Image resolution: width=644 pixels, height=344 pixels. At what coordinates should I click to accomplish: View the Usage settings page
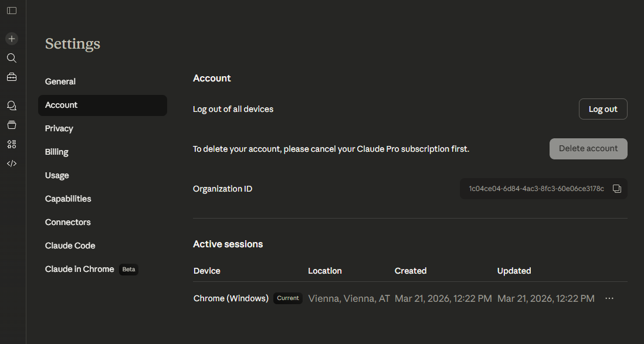(57, 175)
